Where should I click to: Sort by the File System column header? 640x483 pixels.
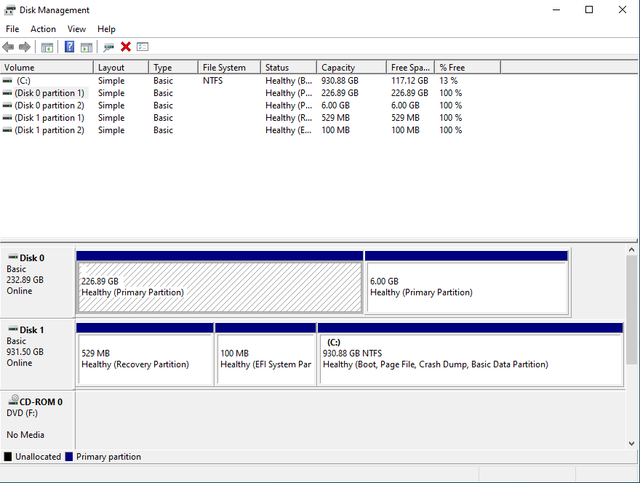click(x=229, y=67)
